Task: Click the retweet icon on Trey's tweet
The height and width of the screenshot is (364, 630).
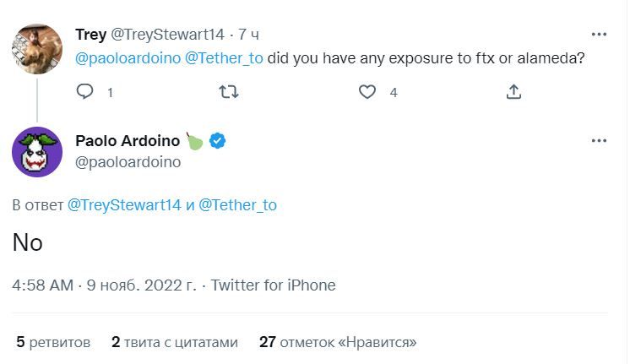Action: 228,91
